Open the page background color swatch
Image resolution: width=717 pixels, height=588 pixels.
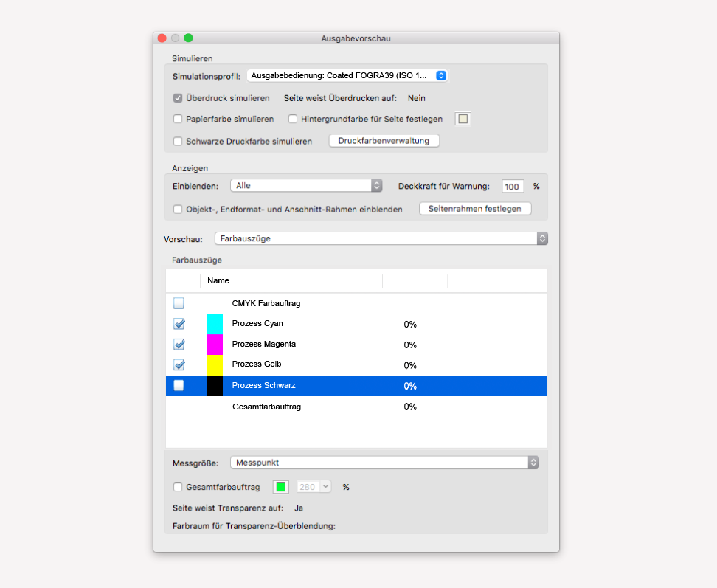coord(463,119)
